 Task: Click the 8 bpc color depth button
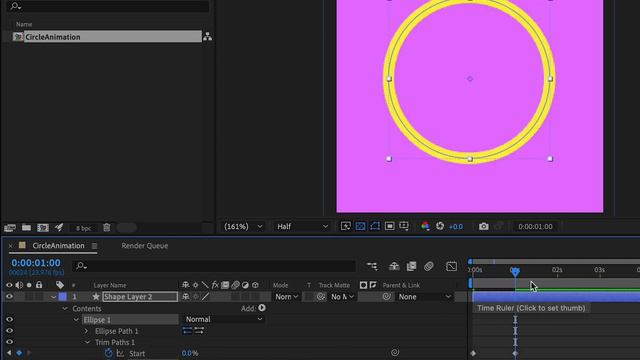[84, 228]
